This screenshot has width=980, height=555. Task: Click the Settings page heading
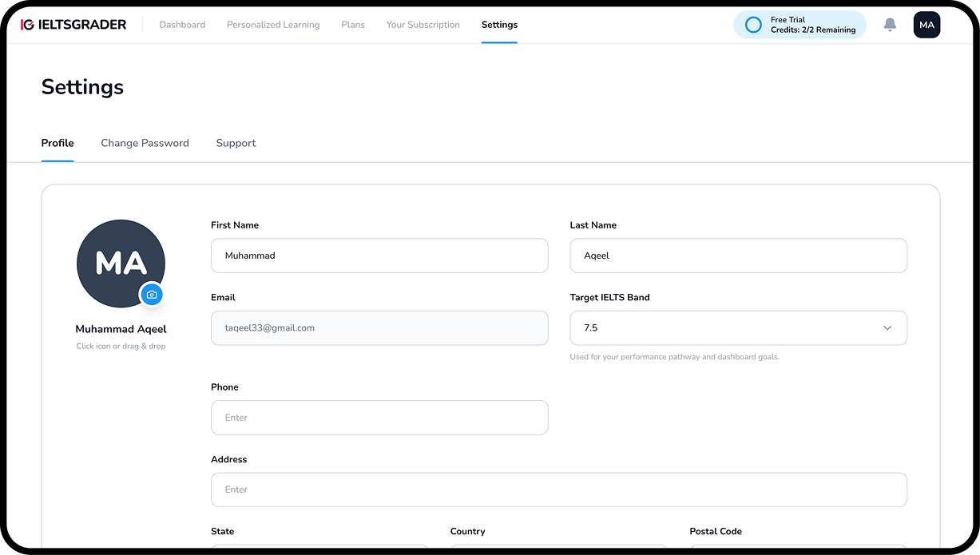pyautogui.click(x=82, y=87)
